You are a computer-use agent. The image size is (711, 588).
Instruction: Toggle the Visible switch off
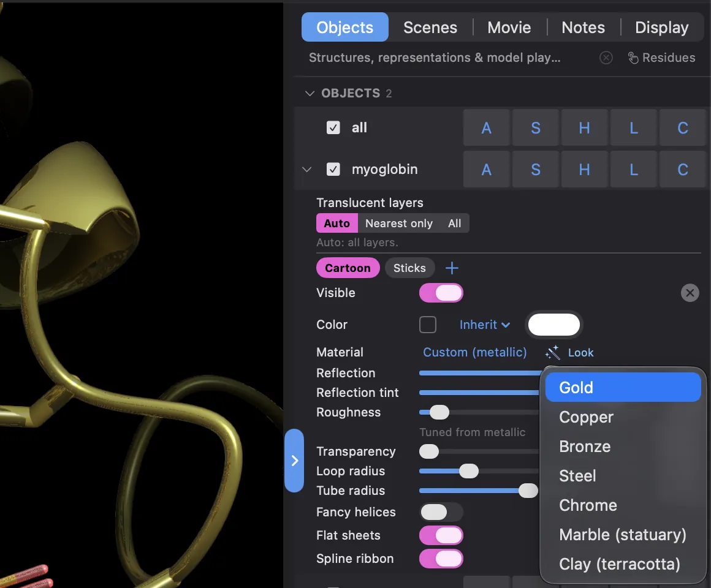[x=441, y=293]
